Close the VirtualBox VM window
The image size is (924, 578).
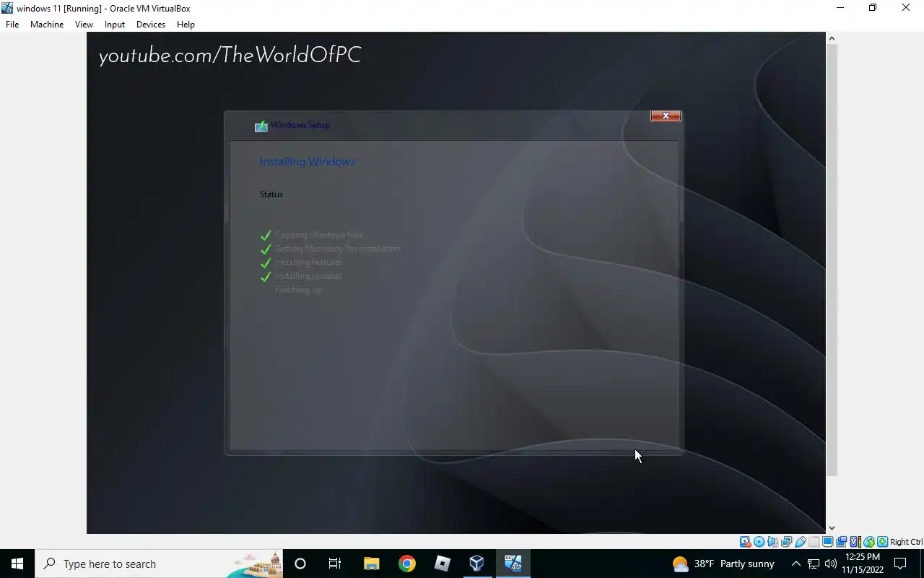coord(906,8)
